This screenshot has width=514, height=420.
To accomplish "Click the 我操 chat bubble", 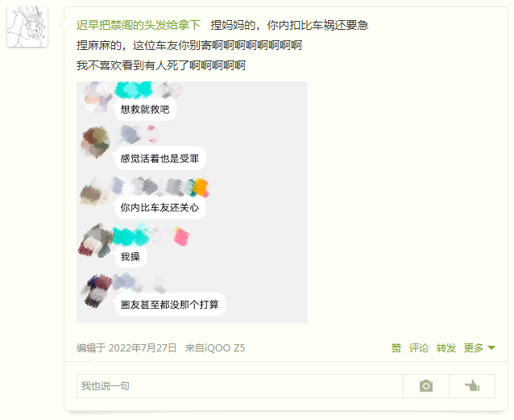I will click(x=131, y=256).
